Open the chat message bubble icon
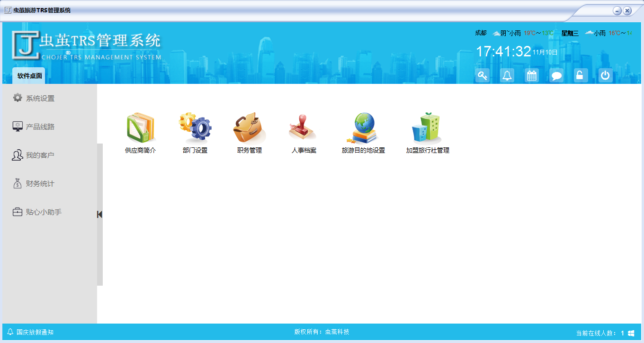This screenshot has width=644, height=343. [x=556, y=75]
